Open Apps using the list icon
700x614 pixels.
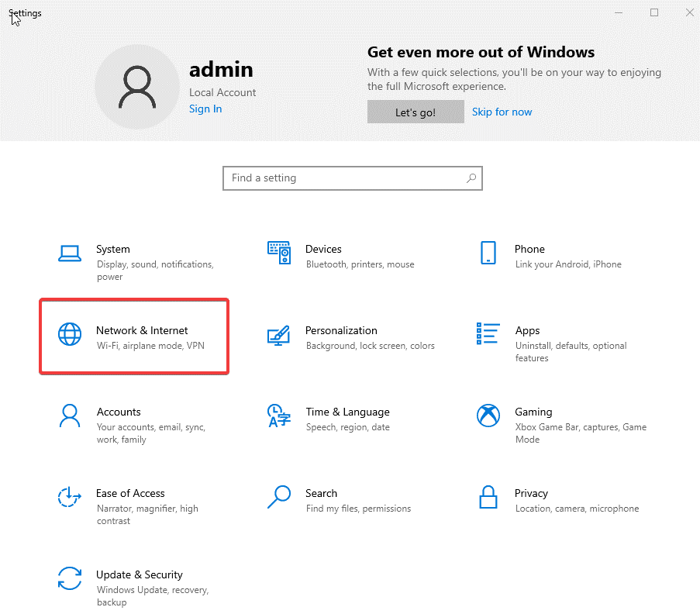point(488,334)
